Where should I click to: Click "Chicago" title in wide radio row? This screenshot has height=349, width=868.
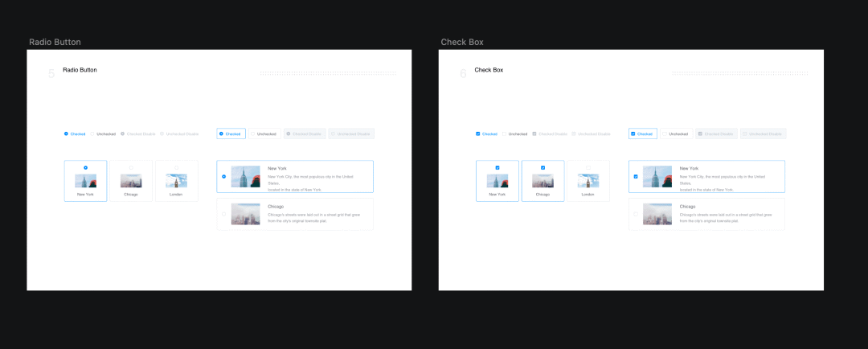[276, 206]
